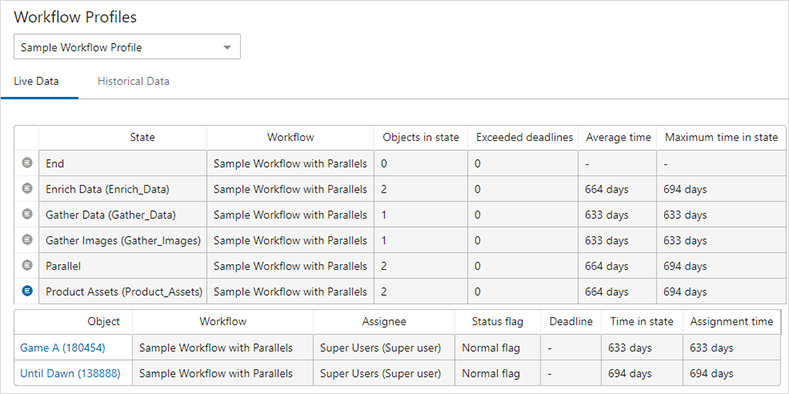The image size is (789, 394).
Task: Select the circle icon beside Parallel row
Action: [x=27, y=265]
